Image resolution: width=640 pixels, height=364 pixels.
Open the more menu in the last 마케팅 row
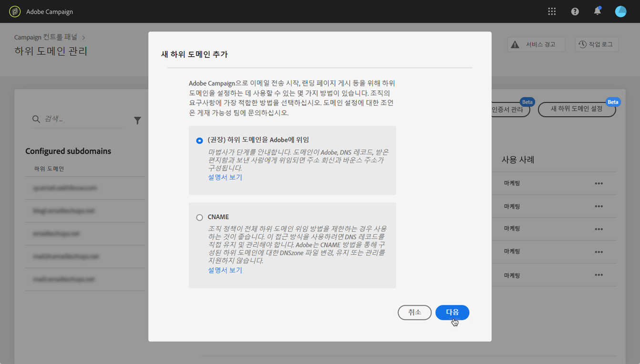599,275
